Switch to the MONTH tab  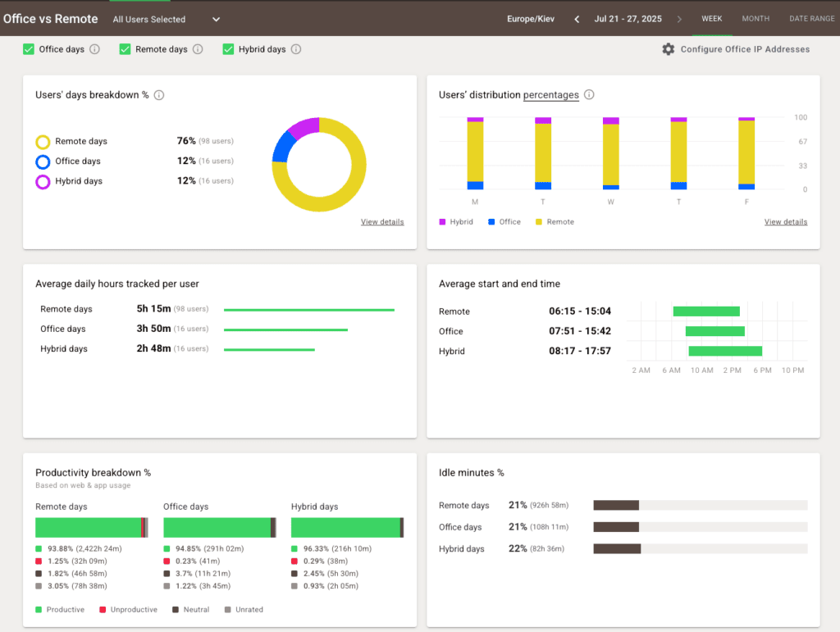click(x=756, y=19)
